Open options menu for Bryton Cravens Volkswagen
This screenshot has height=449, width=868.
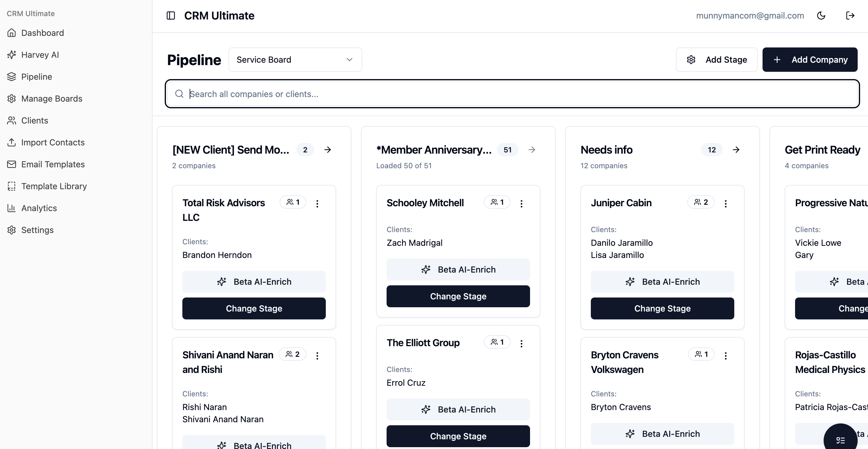point(725,355)
